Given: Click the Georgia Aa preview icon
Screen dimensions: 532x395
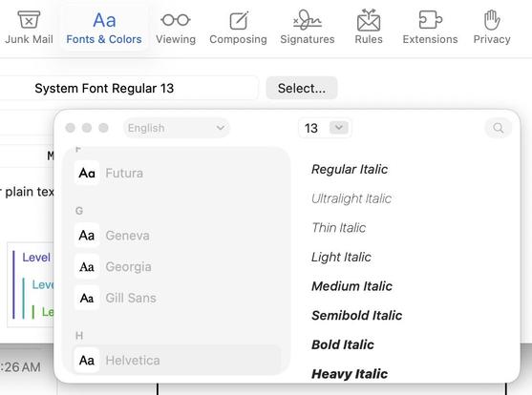Looking at the screenshot, I should pos(87,267).
